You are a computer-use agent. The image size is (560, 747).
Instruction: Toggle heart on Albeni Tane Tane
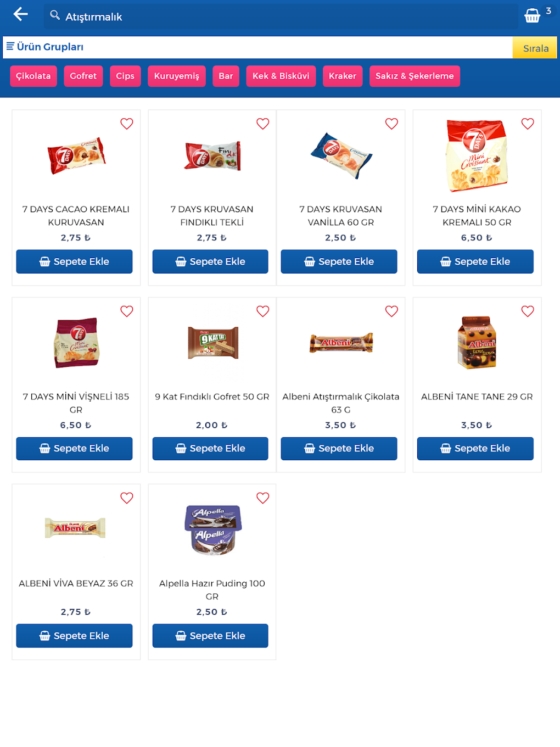tap(528, 311)
